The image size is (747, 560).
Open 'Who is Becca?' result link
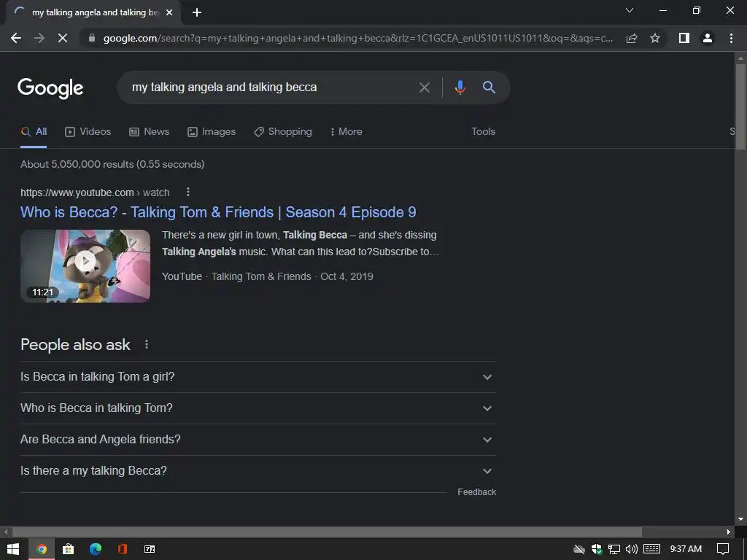tap(218, 212)
